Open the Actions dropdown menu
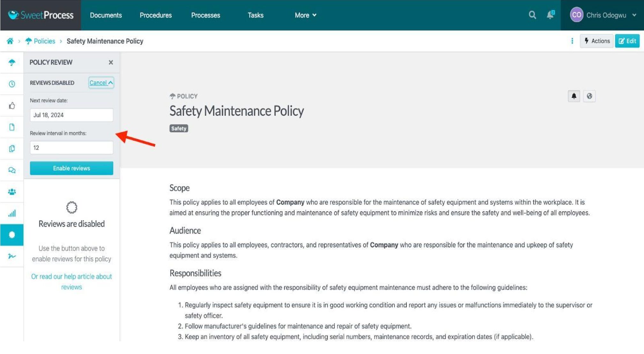The image size is (644, 354). point(596,41)
